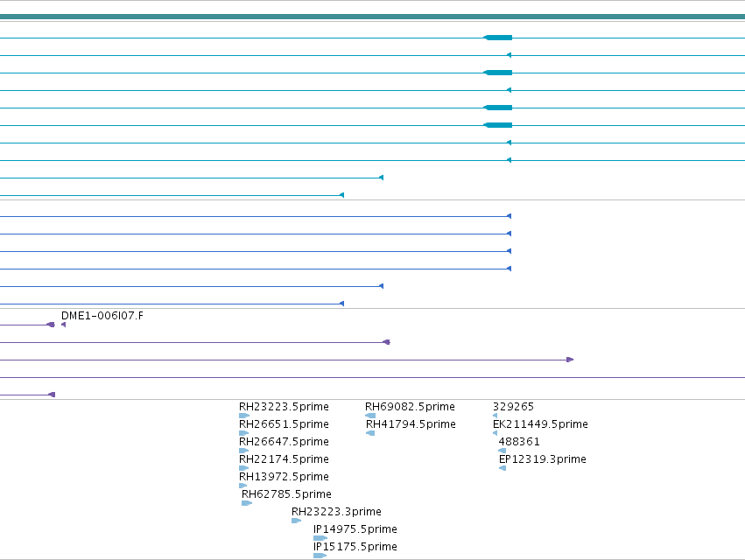Screen dimensions: 745x560
Task: Click the arrow glyph under RH62785.5prime
Action: pos(247,503)
